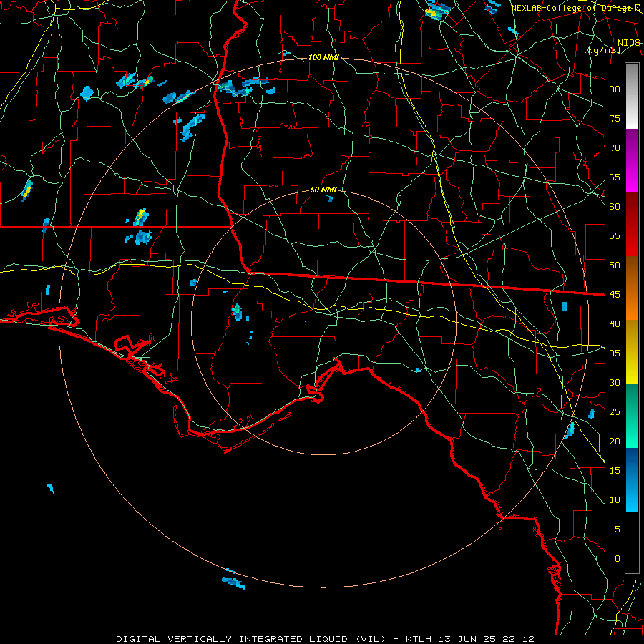Pick the gray-white segment of the VIL color bar
This screenshot has height=644, width=644.
(632, 96)
